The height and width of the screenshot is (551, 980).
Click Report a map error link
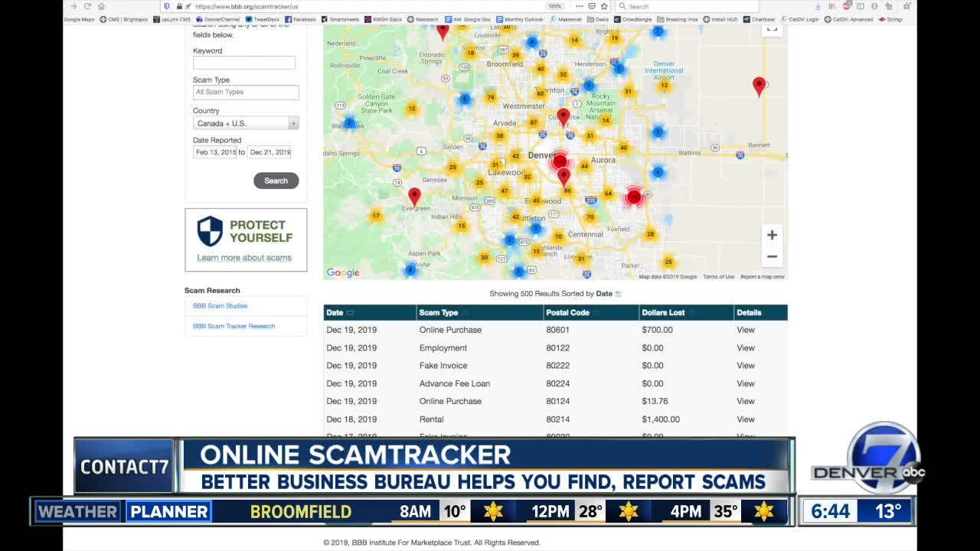763,277
